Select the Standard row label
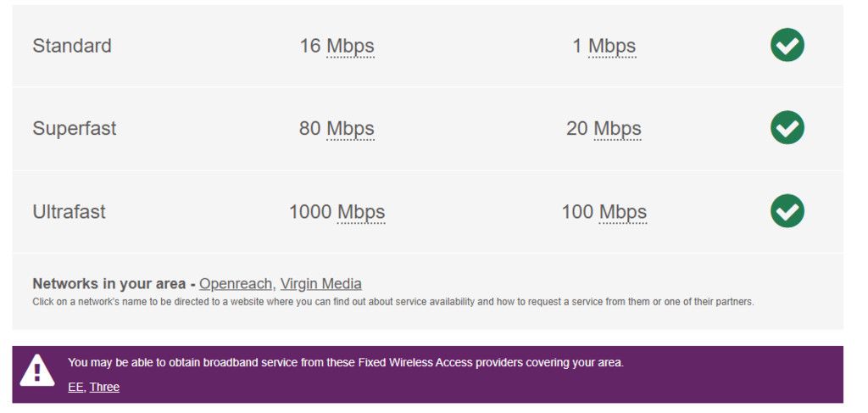Viewport: 868px width, 413px height. tap(72, 46)
